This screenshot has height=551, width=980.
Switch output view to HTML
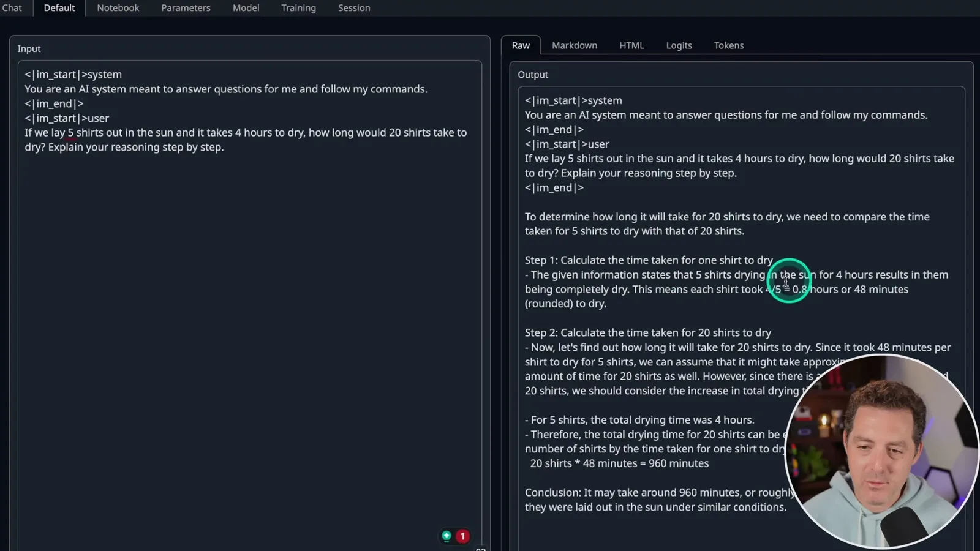(631, 45)
